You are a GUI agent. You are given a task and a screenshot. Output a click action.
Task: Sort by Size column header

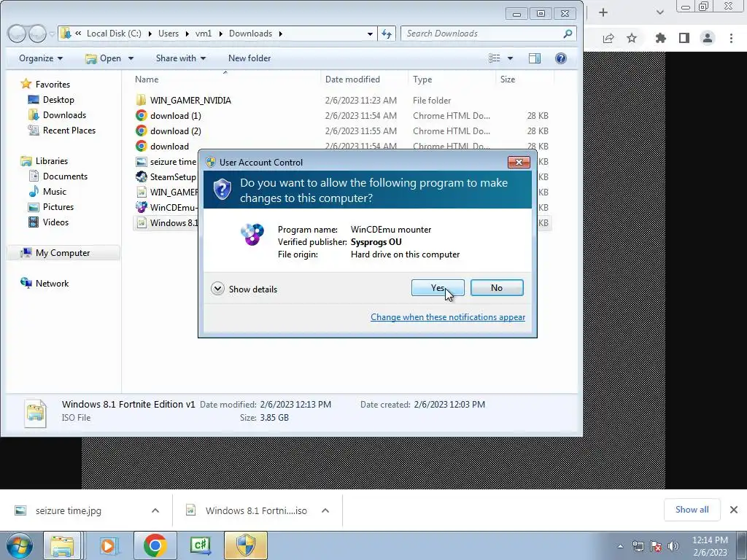click(x=508, y=79)
